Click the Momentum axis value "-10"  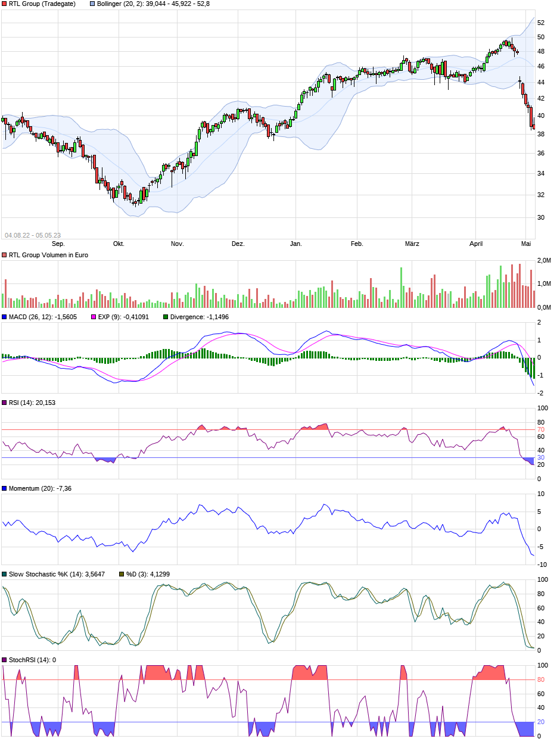click(542, 565)
